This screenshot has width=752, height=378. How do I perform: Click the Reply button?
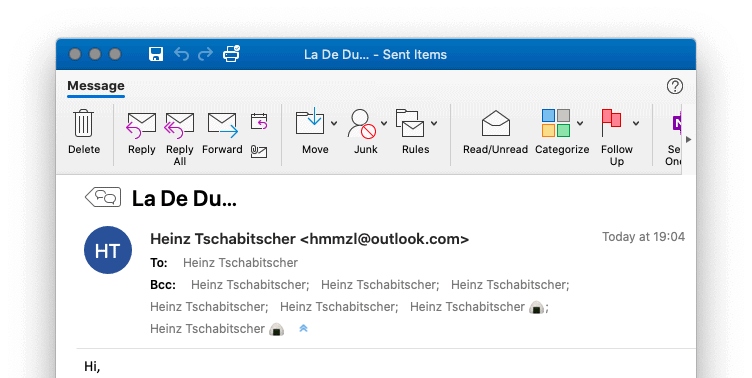[x=141, y=132]
